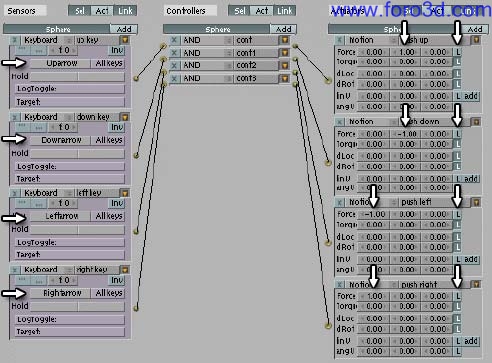Delete the 'cont' AND controller

tap(174, 40)
